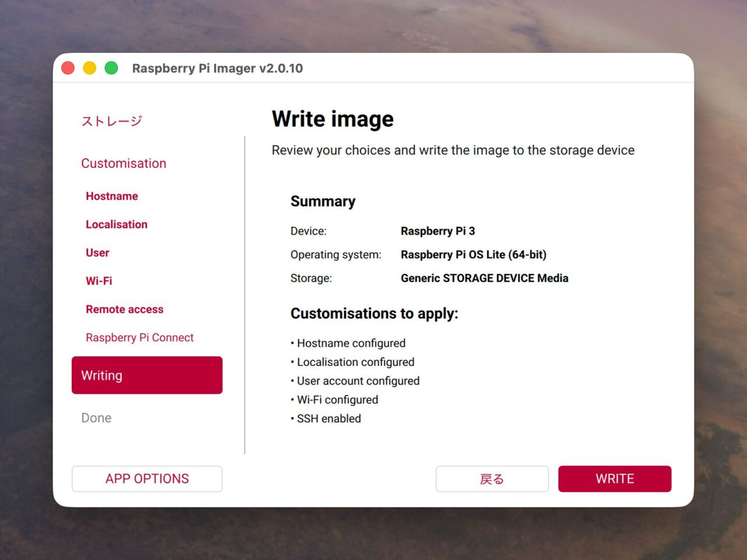
Task: Open Raspberry Pi Connect step
Action: pyautogui.click(x=139, y=337)
